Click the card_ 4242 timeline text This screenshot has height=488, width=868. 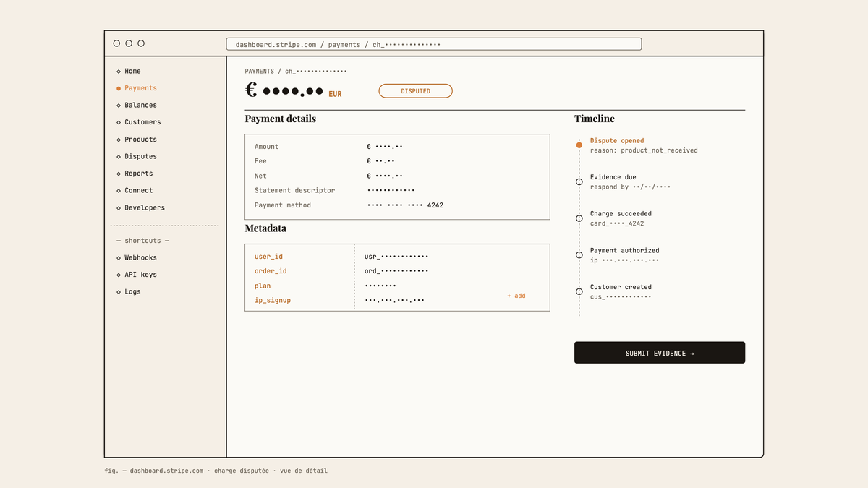[617, 223]
